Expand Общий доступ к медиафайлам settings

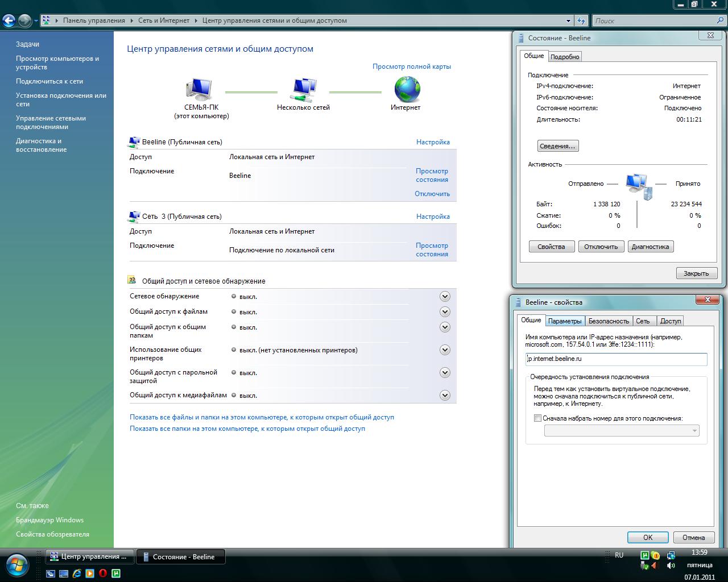tap(445, 396)
